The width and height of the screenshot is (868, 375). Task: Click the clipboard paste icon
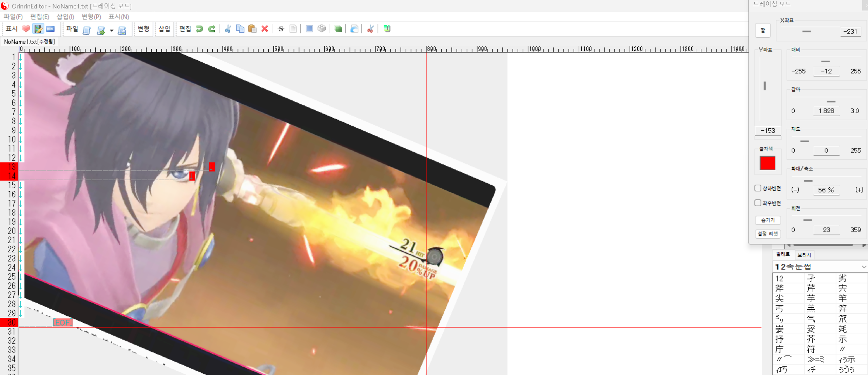(x=252, y=29)
